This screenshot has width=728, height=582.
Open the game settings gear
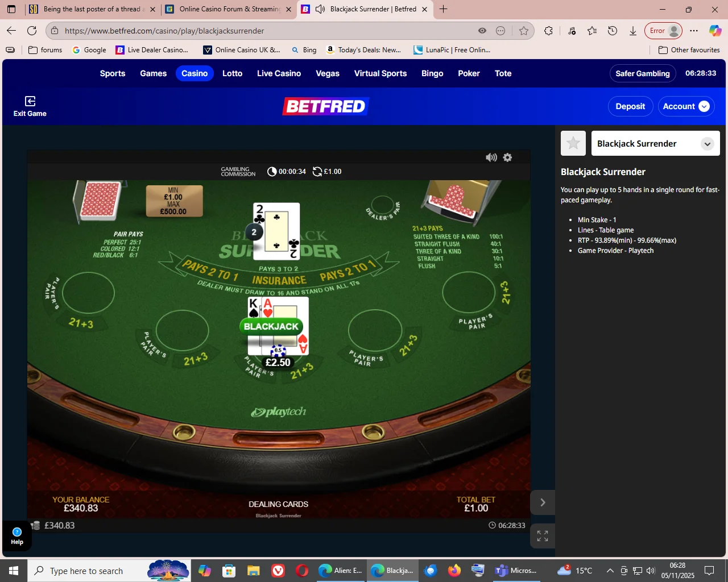(x=507, y=157)
